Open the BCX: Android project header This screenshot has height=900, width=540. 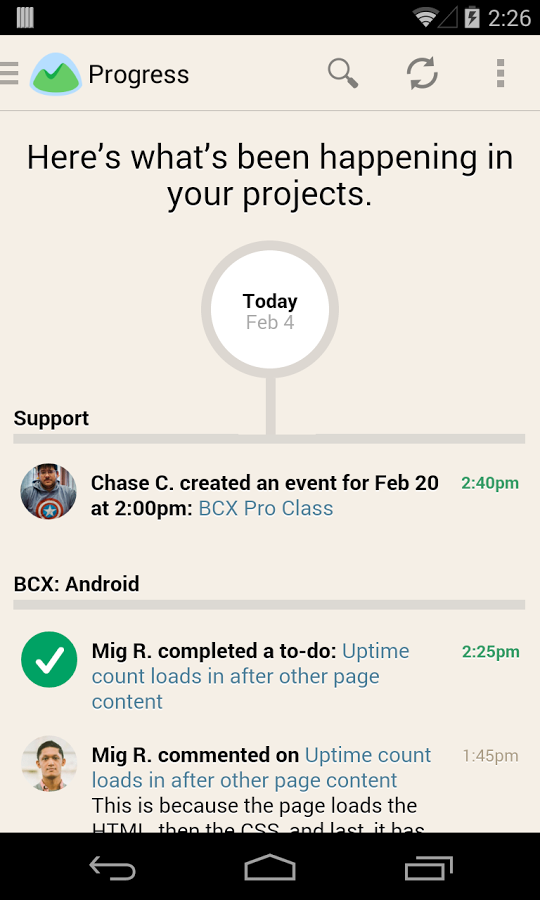[x=77, y=584]
